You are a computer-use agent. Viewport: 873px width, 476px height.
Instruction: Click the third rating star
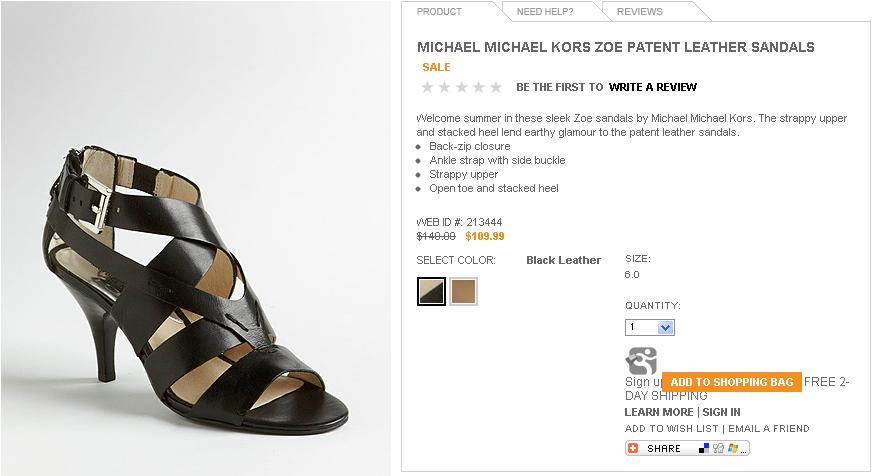pyautogui.click(x=461, y=87)
